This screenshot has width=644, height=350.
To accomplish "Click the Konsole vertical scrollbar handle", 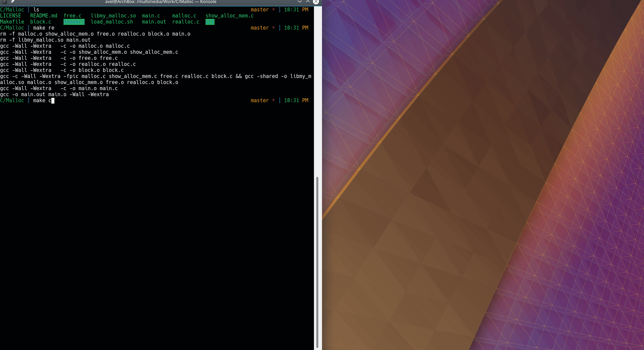I will [317, 262].
